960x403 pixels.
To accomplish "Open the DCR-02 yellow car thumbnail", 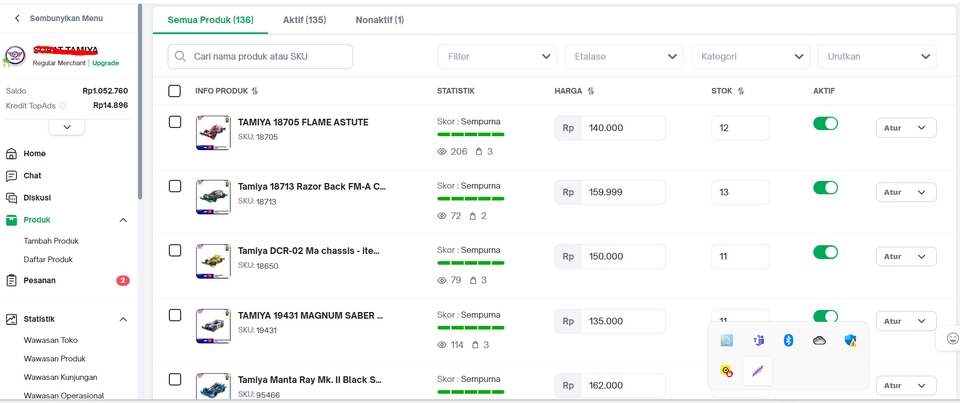I will 213,262.
